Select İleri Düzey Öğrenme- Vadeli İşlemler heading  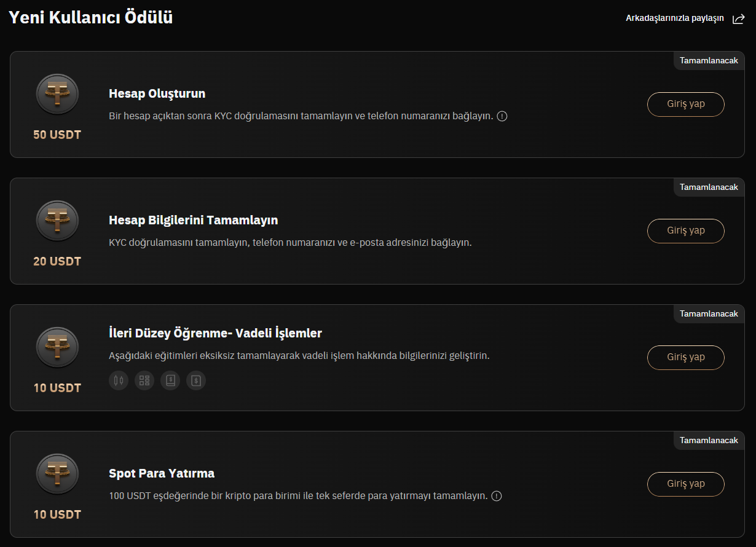click(216, 333)
